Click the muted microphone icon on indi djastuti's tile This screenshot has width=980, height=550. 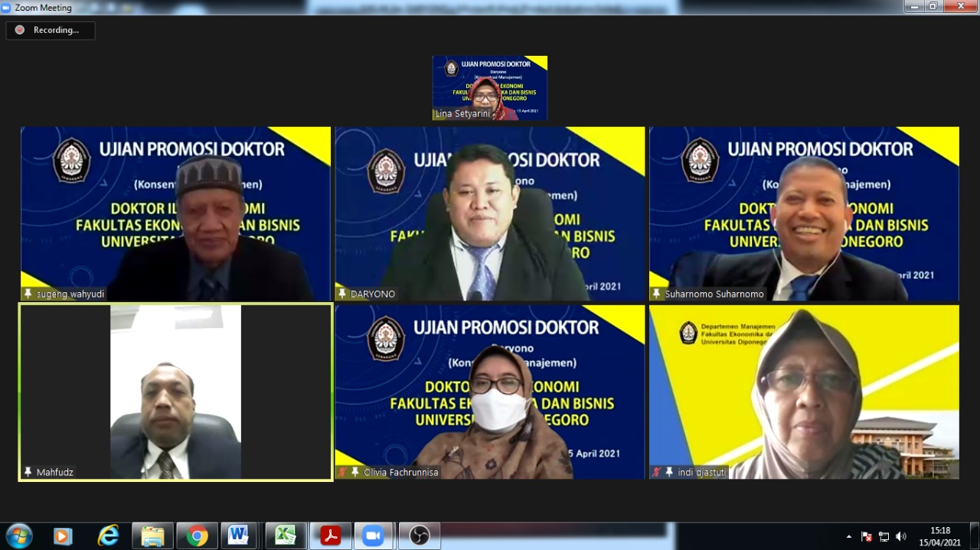coord(656,472)
